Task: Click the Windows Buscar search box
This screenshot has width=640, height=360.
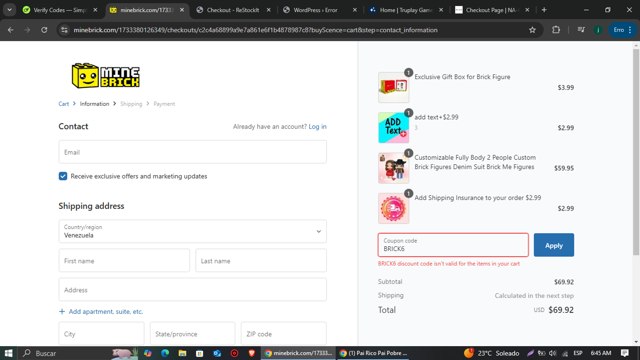Action: (65, 353)
